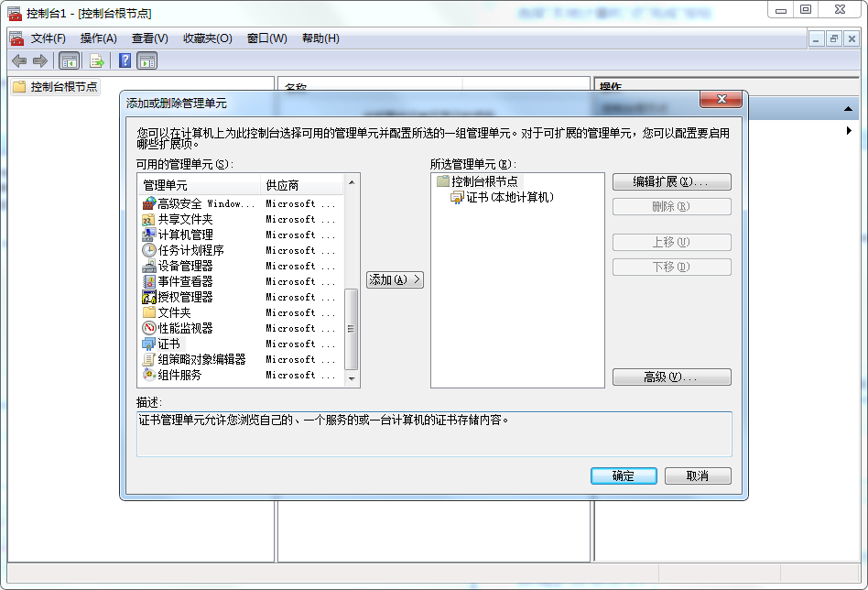The height and width of the screenshot is (590, 868).
Task: Click the 高级安全 Windows firewall snap-in icon
Action: coord(149,203)
